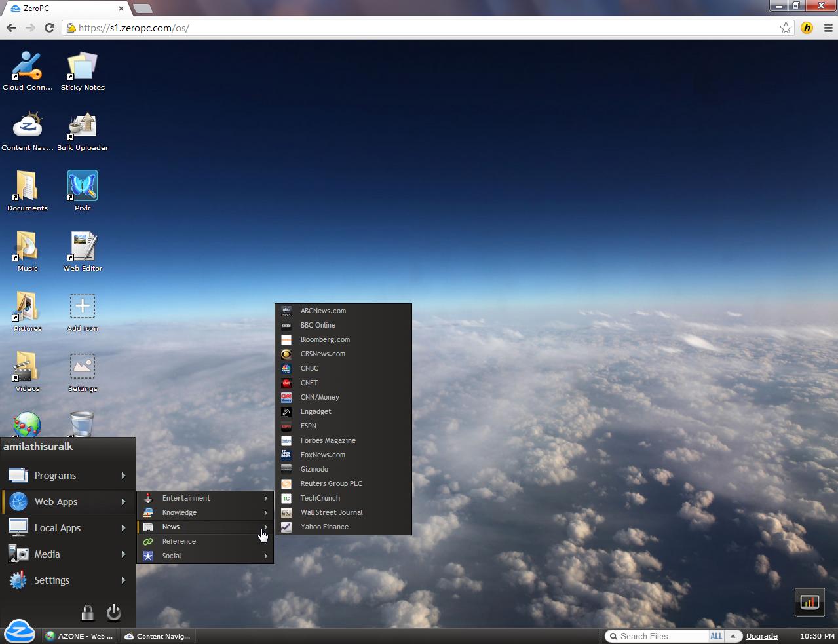The image size is (838, 644).
Task: Switch to AZONE - Web taskbar window
Action: click(x=79, y=636)
